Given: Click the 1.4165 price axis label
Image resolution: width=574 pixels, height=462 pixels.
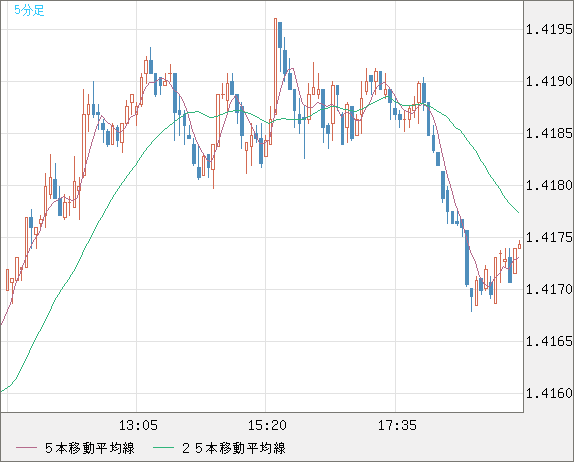Looking at the screenshot, I should (548, 341).
